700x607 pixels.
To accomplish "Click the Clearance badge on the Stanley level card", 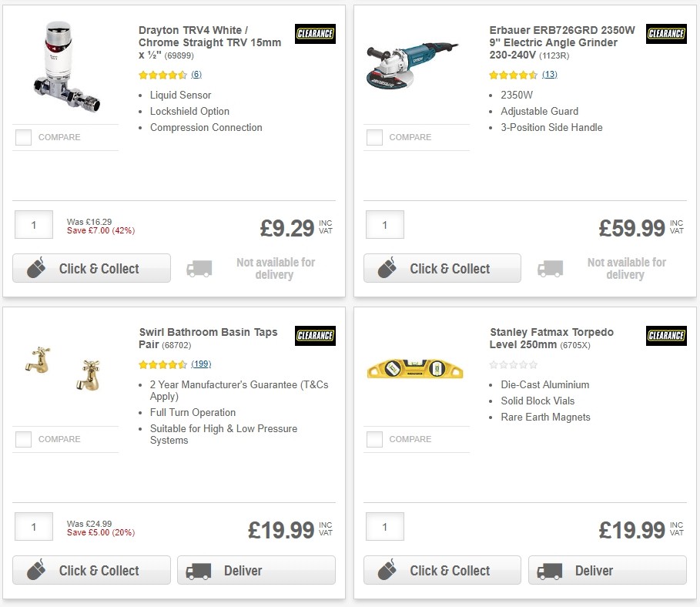I will [x=665, y=336].
